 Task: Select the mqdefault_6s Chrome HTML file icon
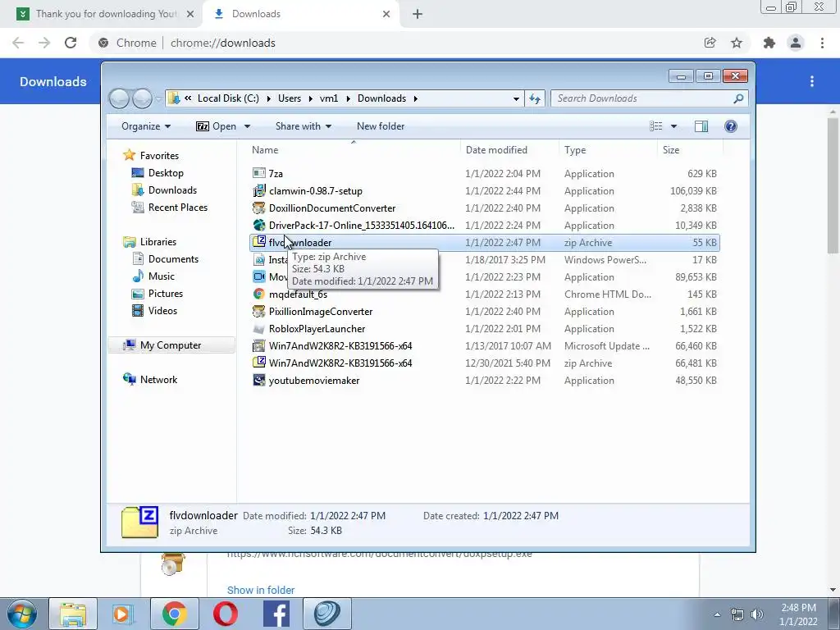click(x=258, y=294)
